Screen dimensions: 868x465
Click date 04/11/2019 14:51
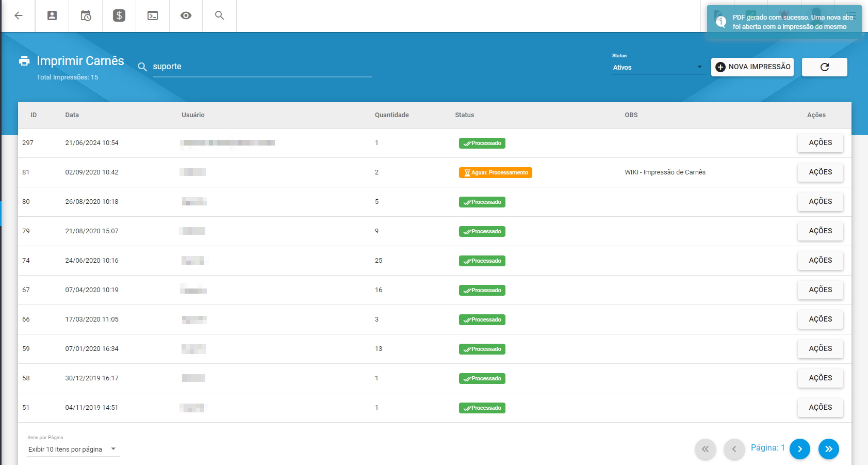point(92,408)
